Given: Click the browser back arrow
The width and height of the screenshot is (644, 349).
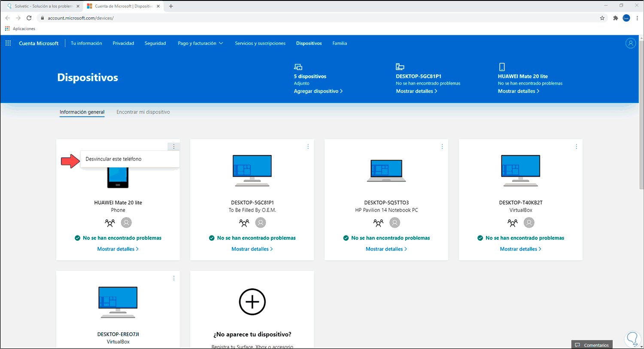Looking at the screenshot, I should [7, 18].
